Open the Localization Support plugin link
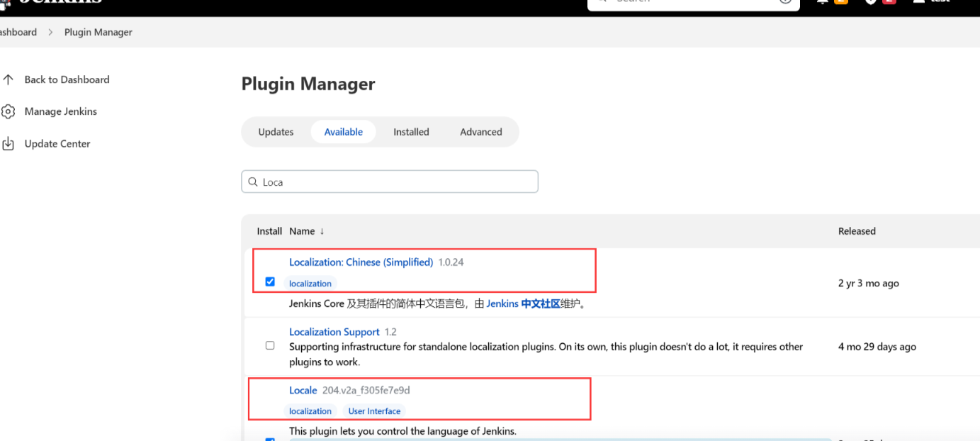The height and width of the screenshot is (441, 980). pos(334,332)
